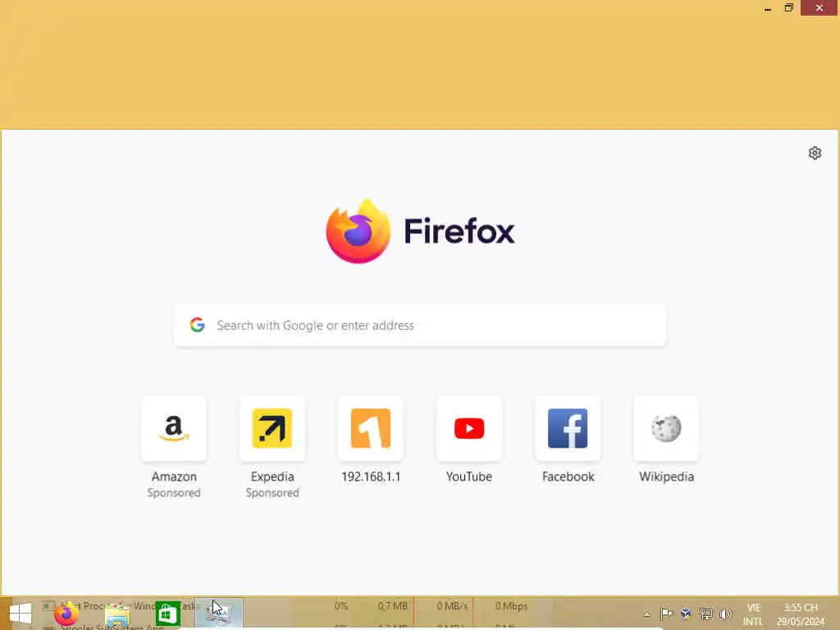Click the Google G icon in search box

click(x=198, y=325)
